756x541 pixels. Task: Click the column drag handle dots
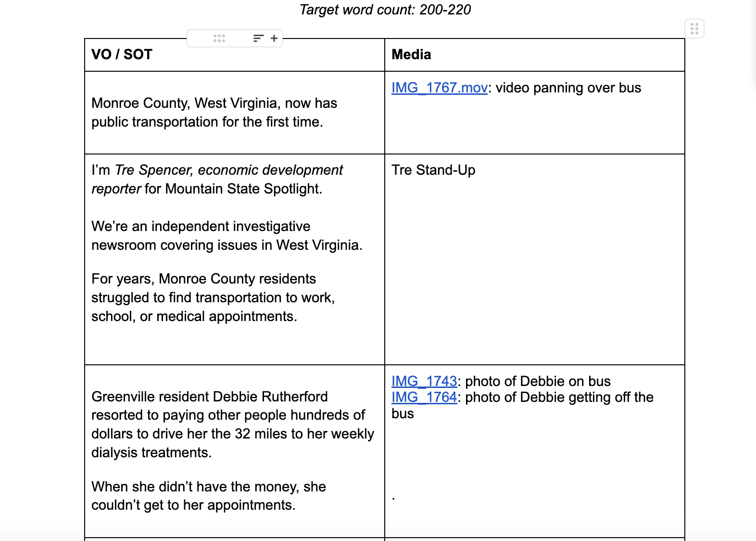[219, 39]
